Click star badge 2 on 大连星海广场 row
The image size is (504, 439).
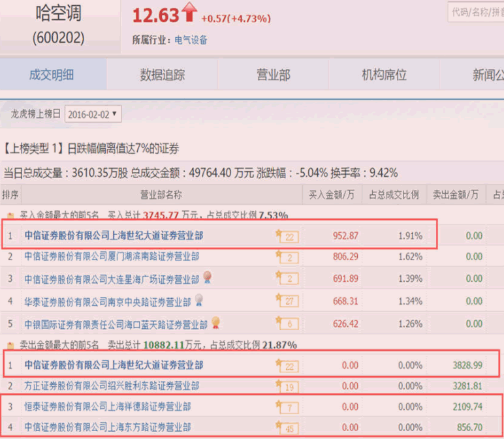coord(287,278)
